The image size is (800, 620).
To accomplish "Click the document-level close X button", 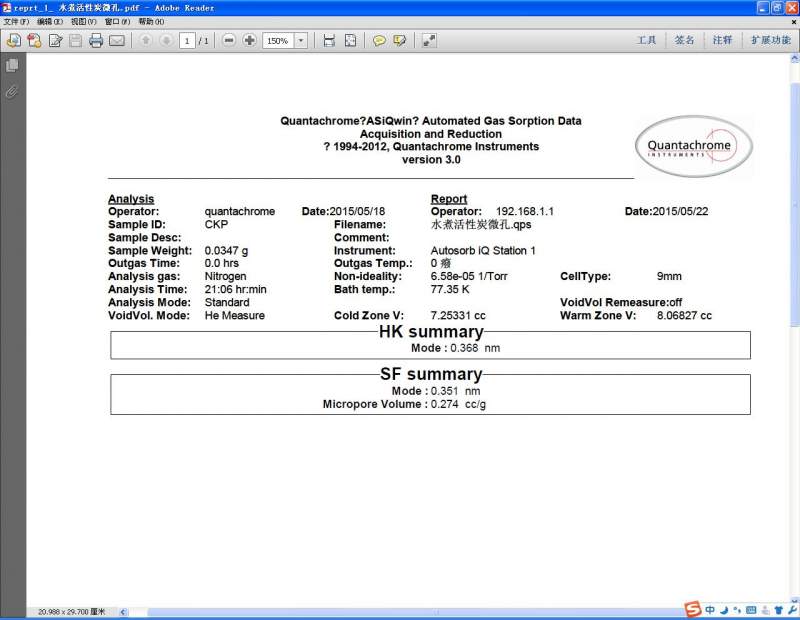I will click(794, 22).
